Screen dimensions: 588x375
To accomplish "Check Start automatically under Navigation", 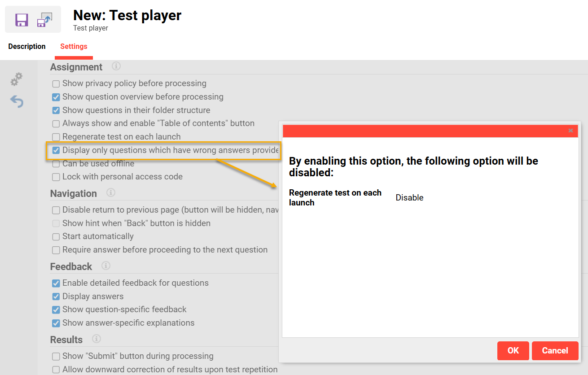I will click(x=56, y=236).
